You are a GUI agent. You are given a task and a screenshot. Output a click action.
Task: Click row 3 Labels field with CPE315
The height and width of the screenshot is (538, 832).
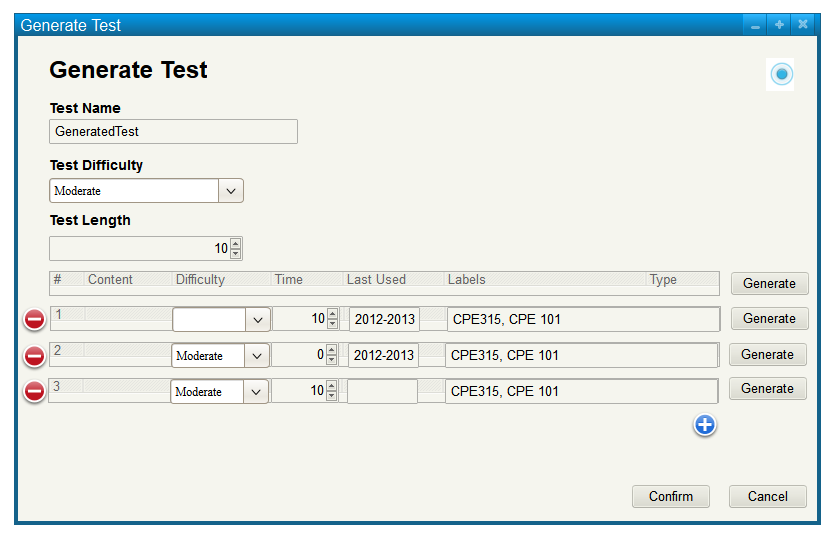(581, 391)
